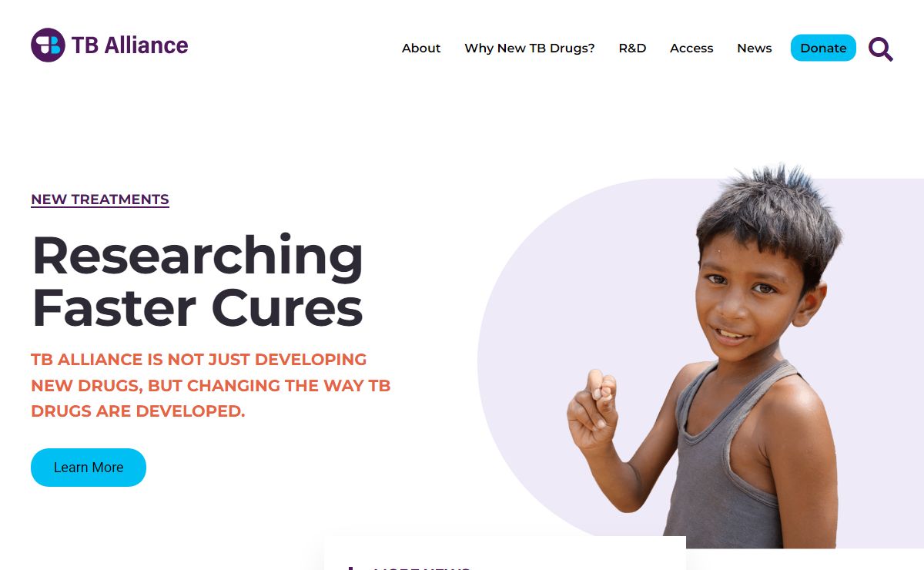
Task: Click the purple marker beside More News
Action: pos(351,568)
